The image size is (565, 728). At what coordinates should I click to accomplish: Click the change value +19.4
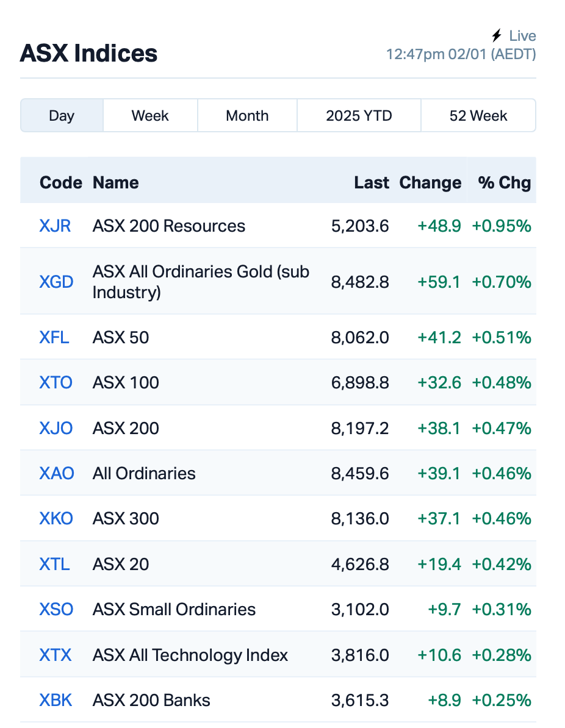click(x=439, y=564)
